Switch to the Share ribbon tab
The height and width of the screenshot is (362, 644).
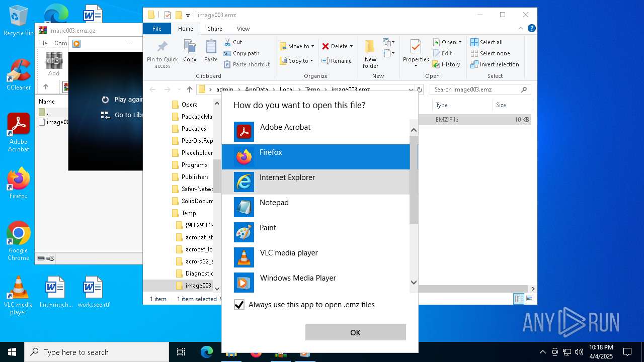click(x=215, y=29)
